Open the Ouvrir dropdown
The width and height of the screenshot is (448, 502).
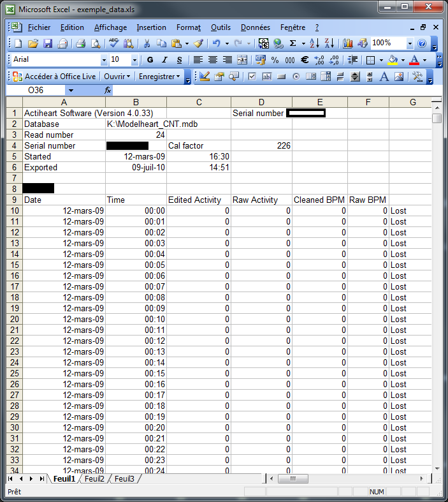click(117, 77)
